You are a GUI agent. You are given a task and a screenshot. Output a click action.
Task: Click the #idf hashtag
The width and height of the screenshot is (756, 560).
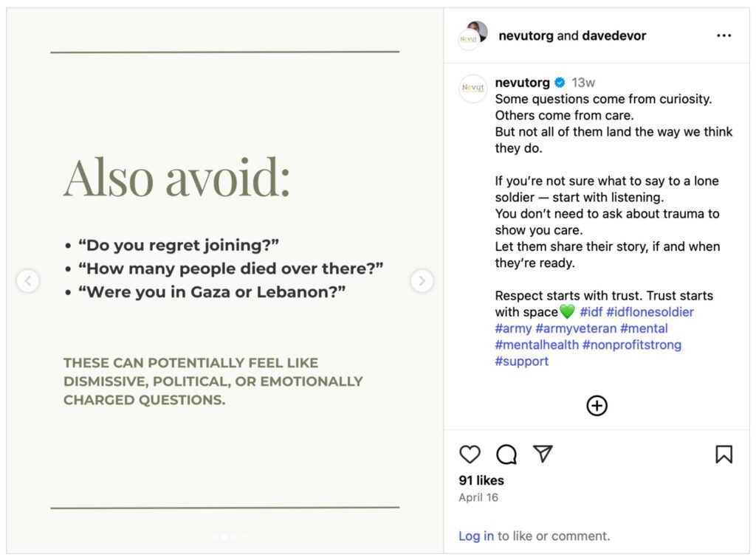[x=591, y=312]
